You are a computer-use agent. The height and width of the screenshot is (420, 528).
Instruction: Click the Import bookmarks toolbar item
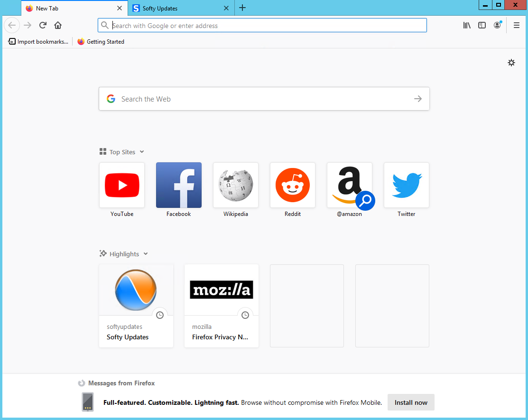pyautogui.click(x=38, y=41)
